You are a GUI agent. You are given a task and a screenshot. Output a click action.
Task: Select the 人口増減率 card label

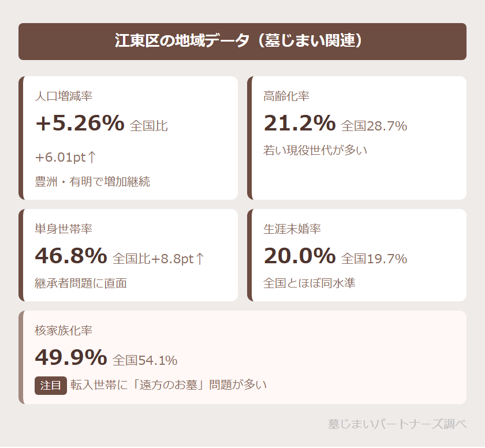[64, 96]
